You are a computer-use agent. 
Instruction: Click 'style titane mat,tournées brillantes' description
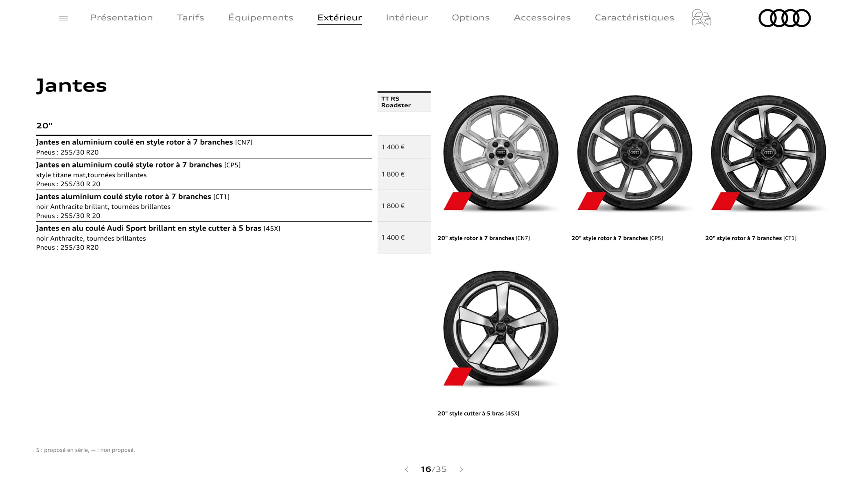pyautogui.click(x=91, y=175)
